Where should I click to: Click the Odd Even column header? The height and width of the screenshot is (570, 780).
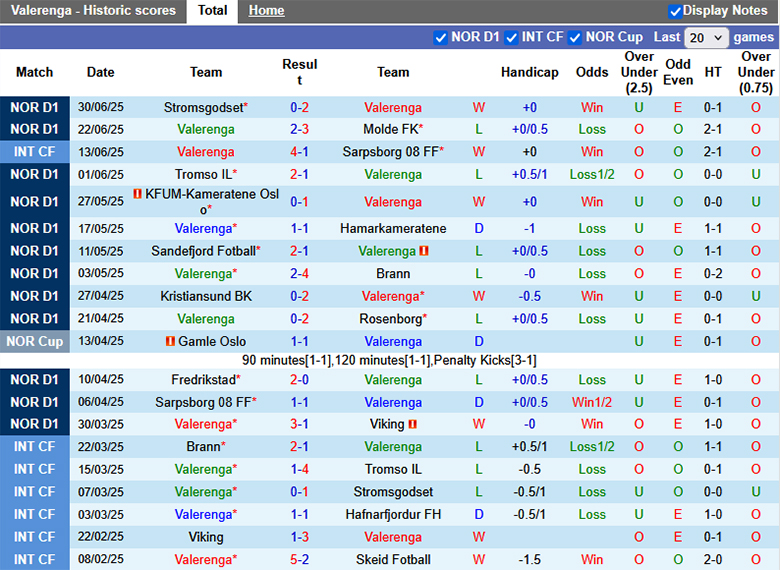678,73
